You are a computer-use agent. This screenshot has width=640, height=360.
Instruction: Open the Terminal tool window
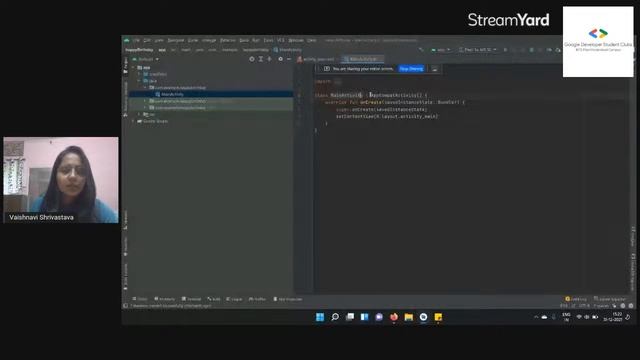pyautogui.click(x=191, y=299)
